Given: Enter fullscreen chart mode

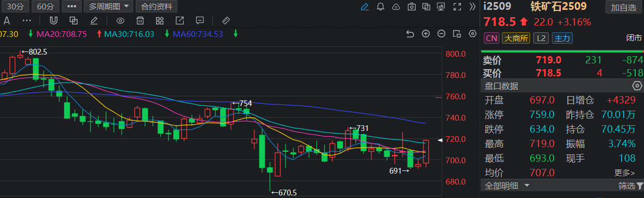Looking at the screenshot, I should click(457, 7).
